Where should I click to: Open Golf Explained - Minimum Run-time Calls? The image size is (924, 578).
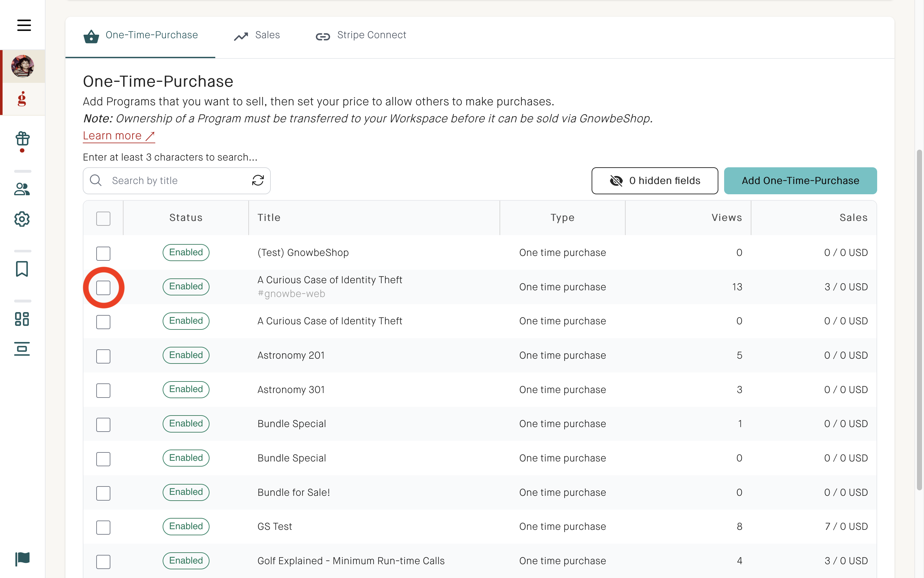(351, 561)
